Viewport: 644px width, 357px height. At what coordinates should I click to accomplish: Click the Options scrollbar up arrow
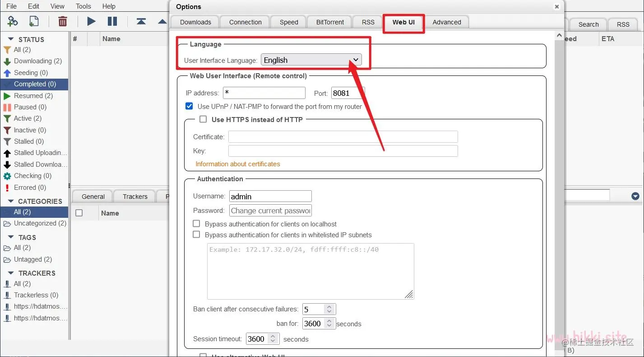(x=559, y=36)
